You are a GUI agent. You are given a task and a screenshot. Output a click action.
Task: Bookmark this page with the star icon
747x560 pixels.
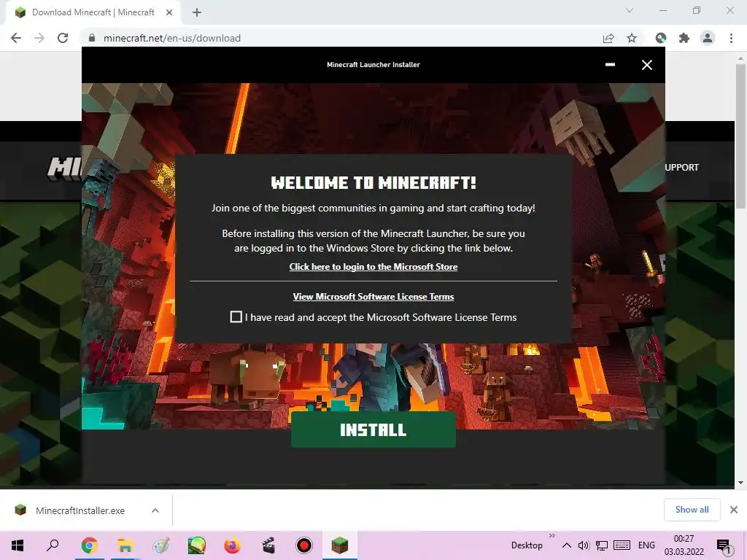click(632, 38)
